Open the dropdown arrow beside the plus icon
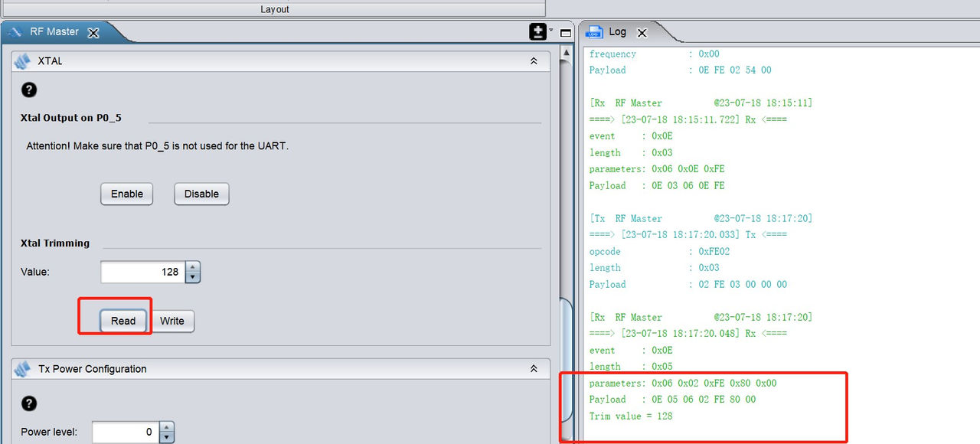 [x=550, y=30]
